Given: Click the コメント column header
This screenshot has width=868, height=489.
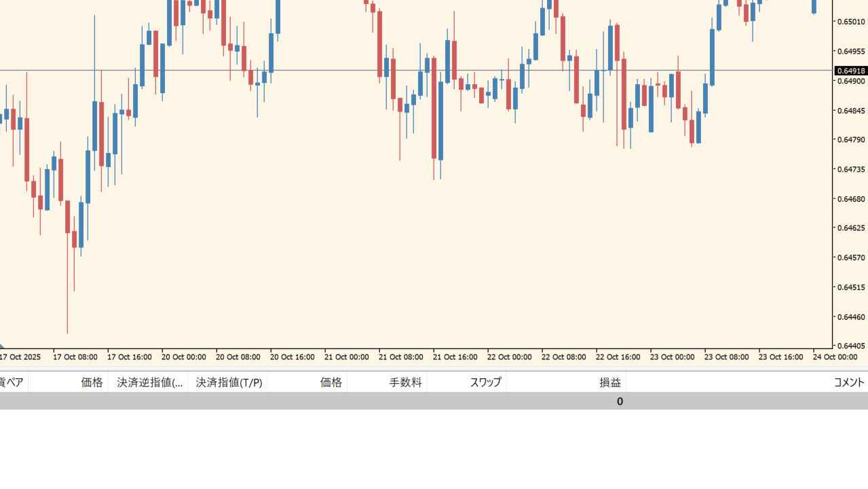Looking at the screenshot, I should pos(849,382).
